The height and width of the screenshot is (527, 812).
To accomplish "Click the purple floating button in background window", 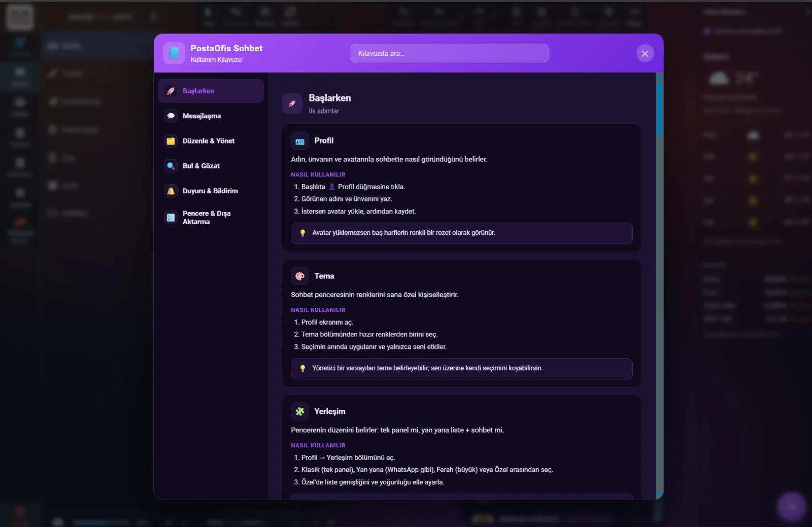I will click(x=792, y=506).
